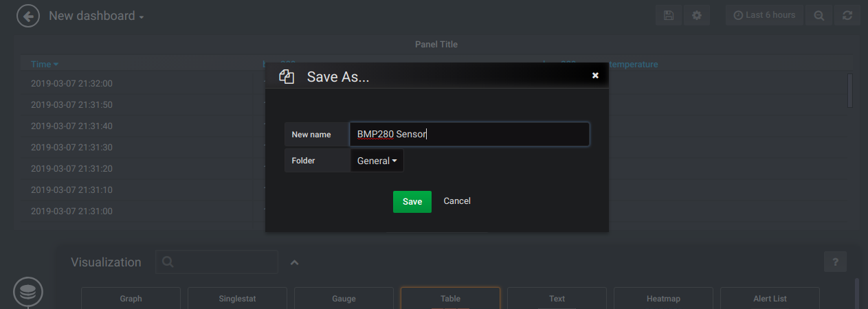868x309 pixels.
Task: Open the New dashboard title dropdown
Action: click(x=96, y=16)
